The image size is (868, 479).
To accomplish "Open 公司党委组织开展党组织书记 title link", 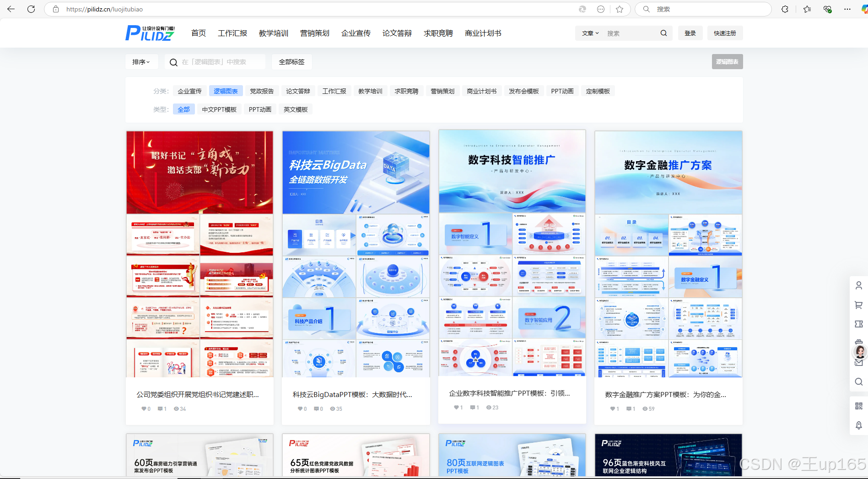I will tap(198, 394).
